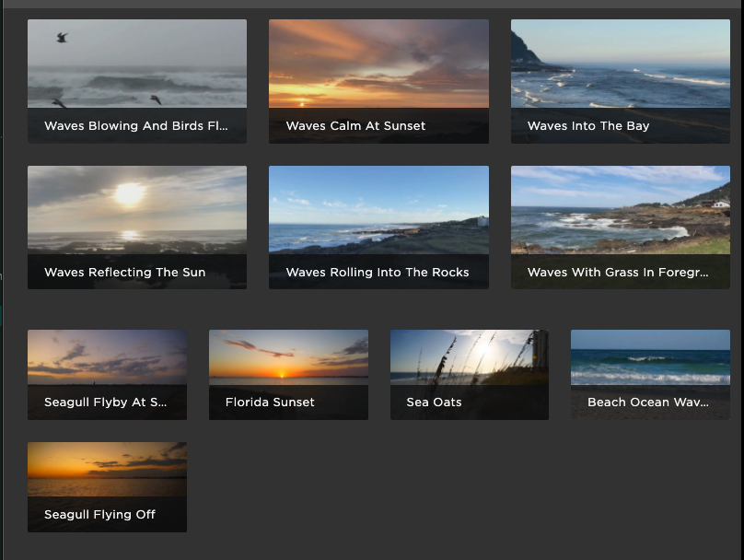Viewport: 744px width, 560px height.
Task: Open Waves Blowing And Birds Fl... video thumbnail
Action: tap(137, 81)
